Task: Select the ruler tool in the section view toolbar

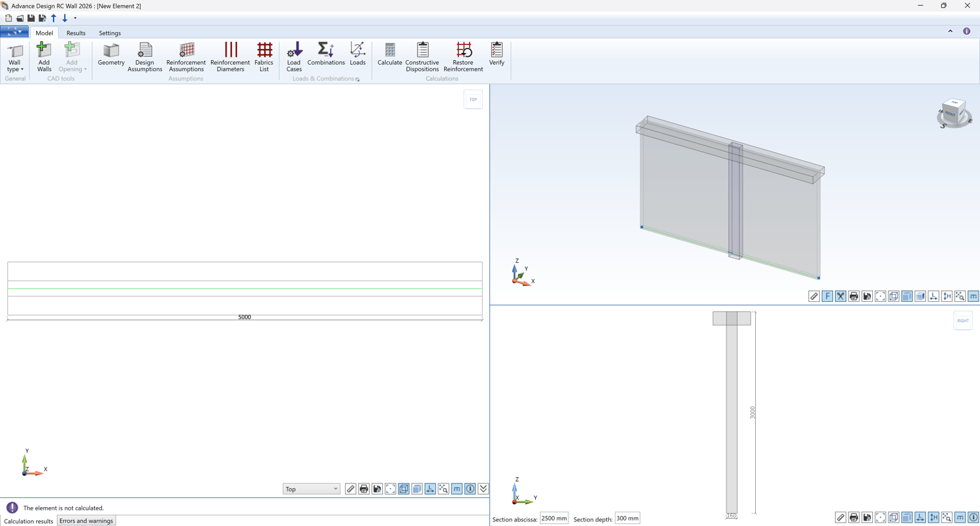Action: (841, 518)
